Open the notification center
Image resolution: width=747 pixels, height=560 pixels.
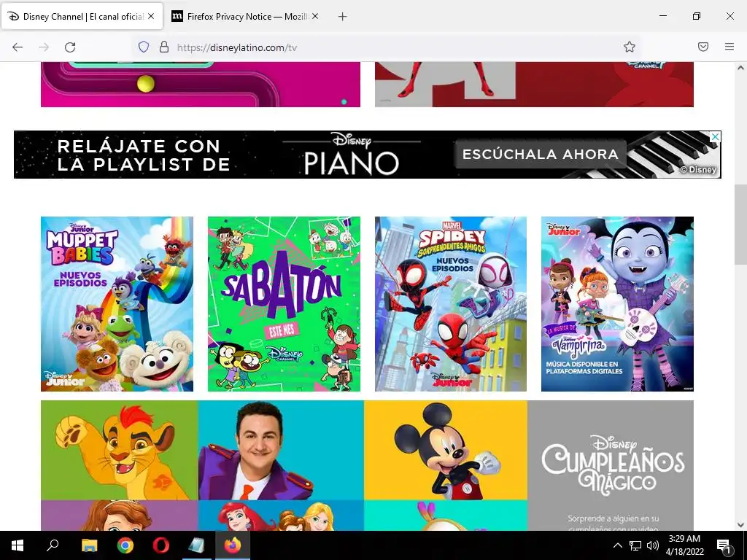point(724,545)
